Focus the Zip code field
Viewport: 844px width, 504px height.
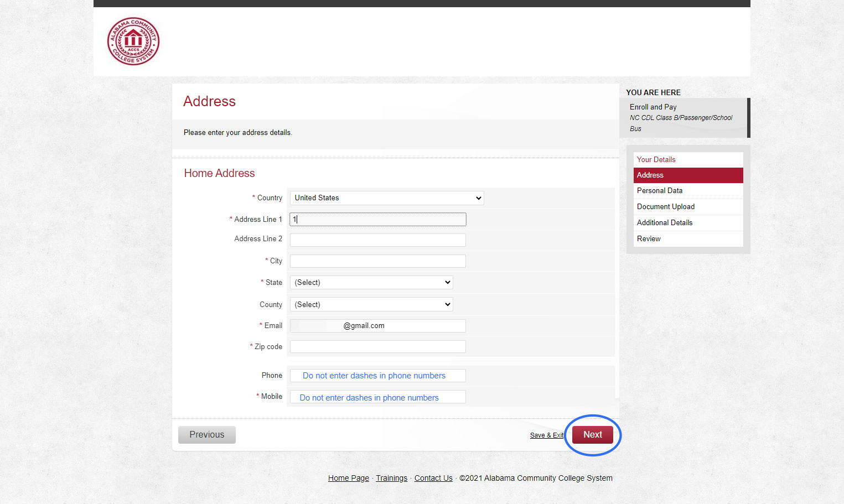(x=378, y=347)
